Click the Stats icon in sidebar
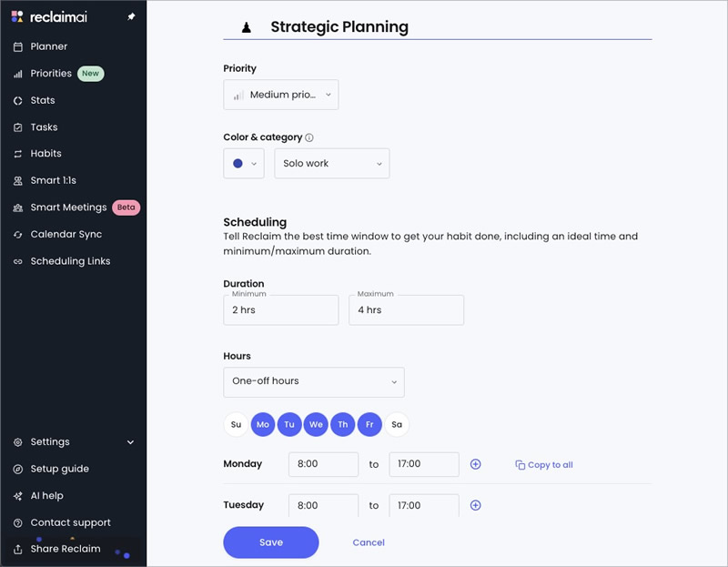 pyautogui.click(x=17, y=100)
